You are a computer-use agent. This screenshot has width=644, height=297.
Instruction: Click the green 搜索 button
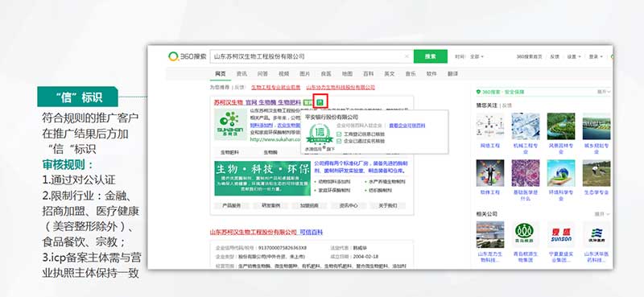tap(430, 56)
